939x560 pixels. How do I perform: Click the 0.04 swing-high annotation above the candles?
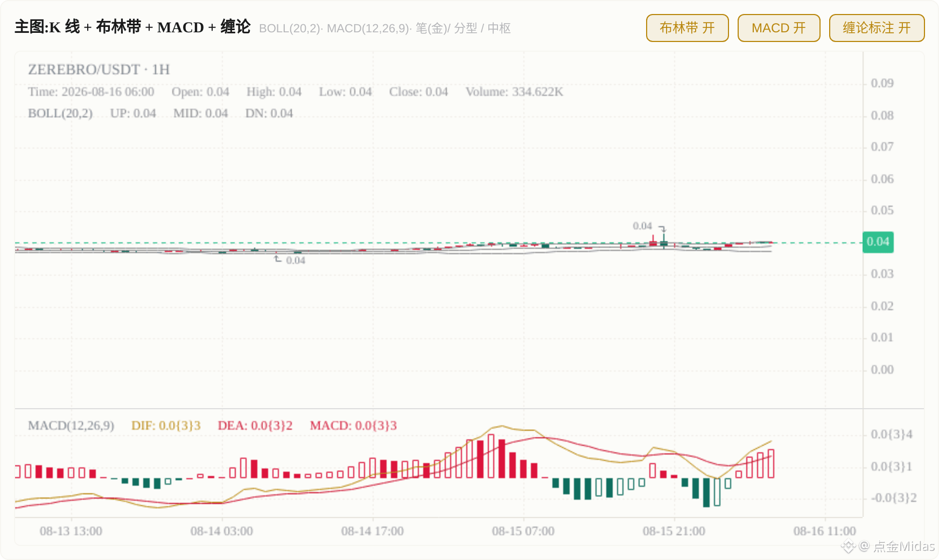click(x=642, y=226)
